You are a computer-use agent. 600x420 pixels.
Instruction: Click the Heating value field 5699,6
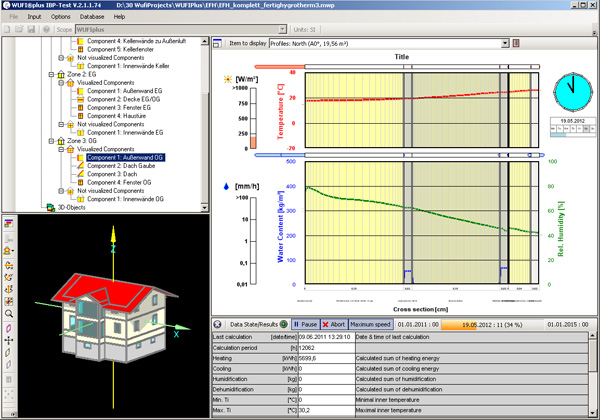pyautogui.click(x=315, y=357)
